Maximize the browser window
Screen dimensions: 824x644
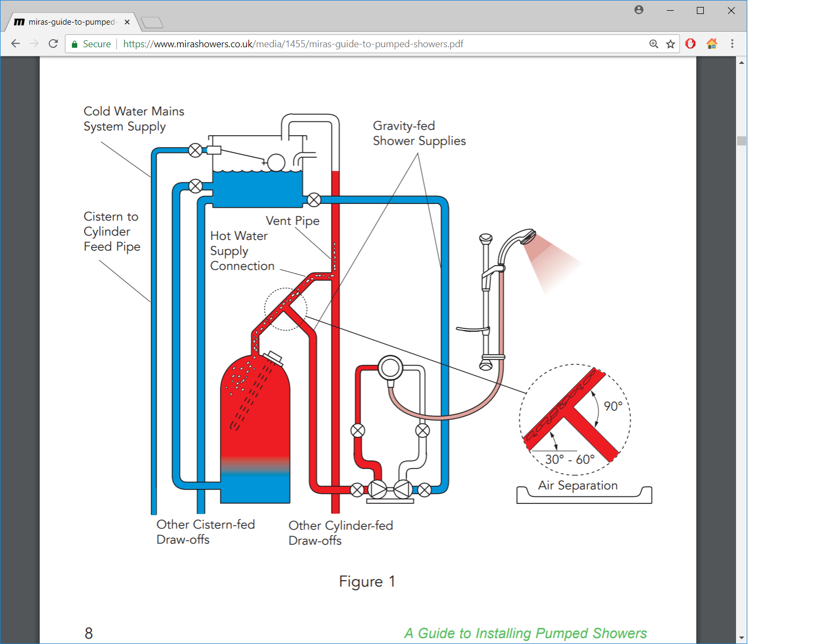(700, 11)
